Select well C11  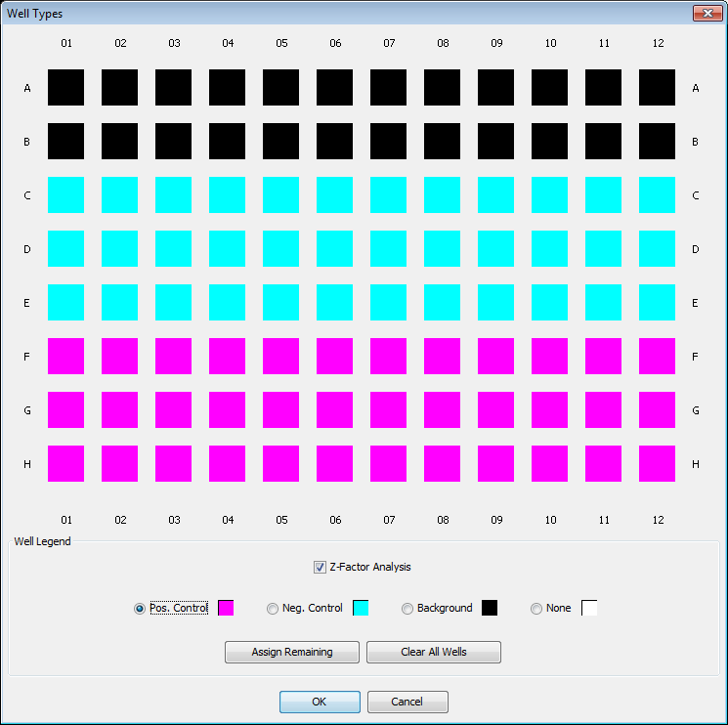coord(603,195)
